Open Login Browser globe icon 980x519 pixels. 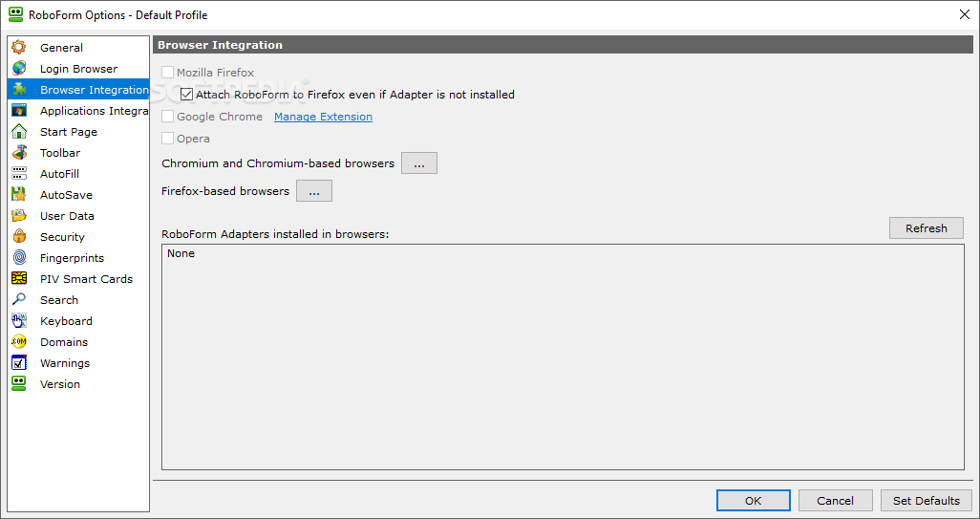point(19,69)
